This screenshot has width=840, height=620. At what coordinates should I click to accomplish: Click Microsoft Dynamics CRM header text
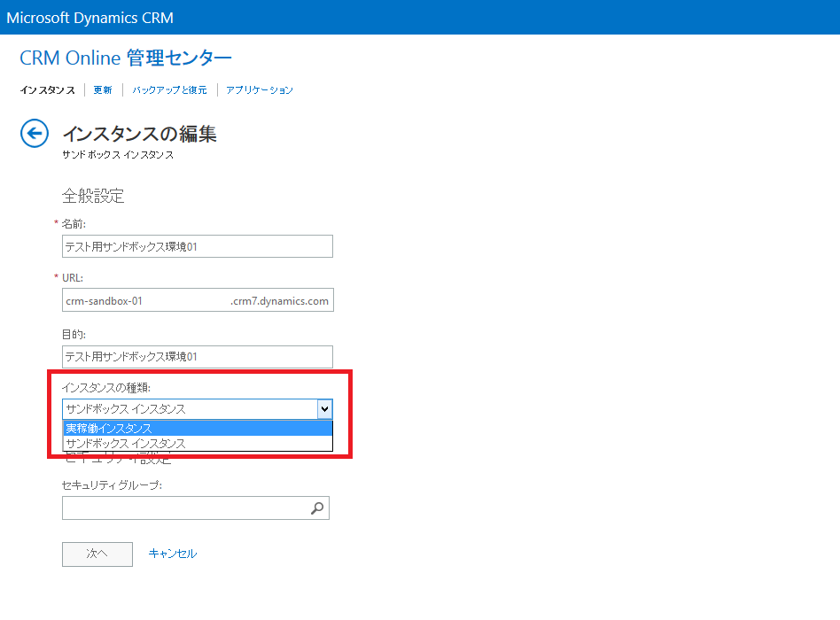click(x=90, y=18)
